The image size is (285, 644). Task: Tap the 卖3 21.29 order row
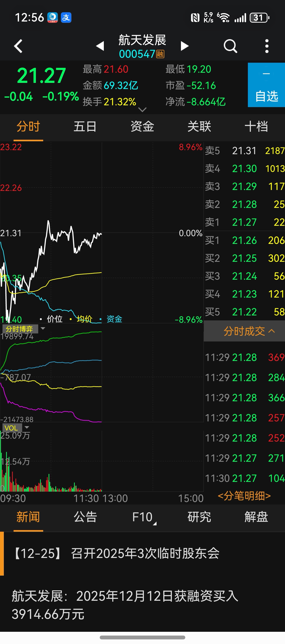244,187
